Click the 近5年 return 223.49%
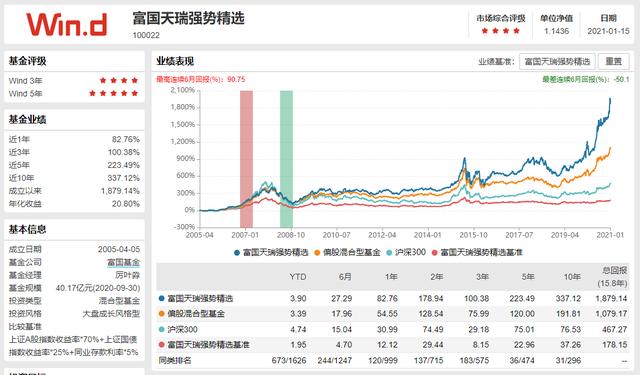Viewport: 640px width, 375px height. [x=124, y=165]
